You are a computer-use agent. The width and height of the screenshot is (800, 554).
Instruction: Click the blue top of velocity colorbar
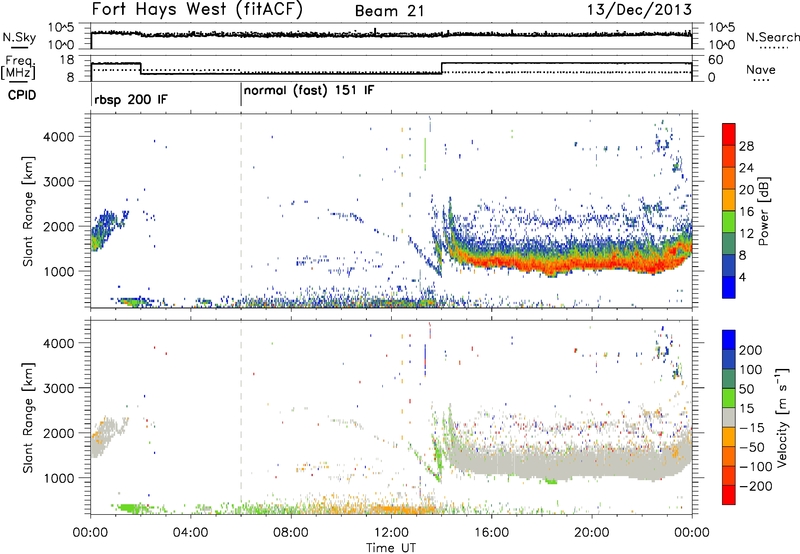coord(729,340)
